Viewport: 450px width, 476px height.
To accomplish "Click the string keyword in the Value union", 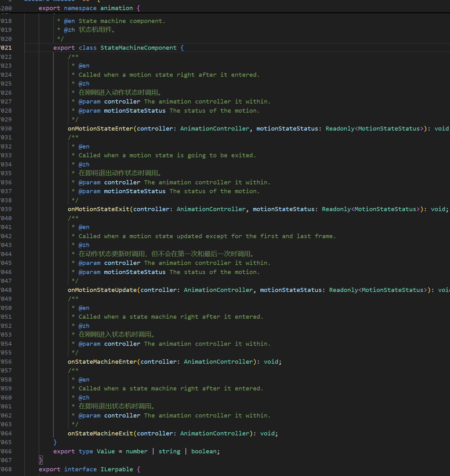I will click(x=169, y=451).
